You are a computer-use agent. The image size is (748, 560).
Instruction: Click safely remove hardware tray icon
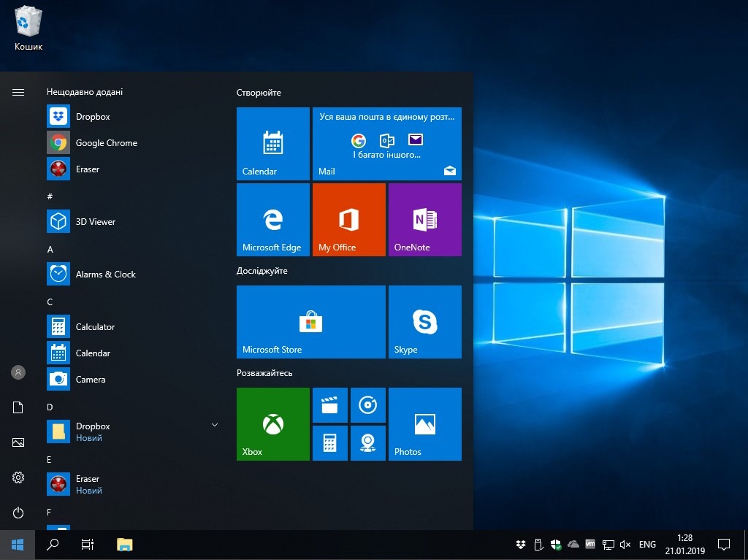click(538, 544)
